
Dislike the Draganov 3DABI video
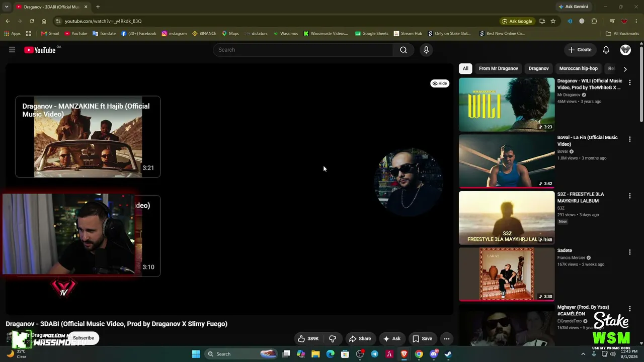point(332,339)
